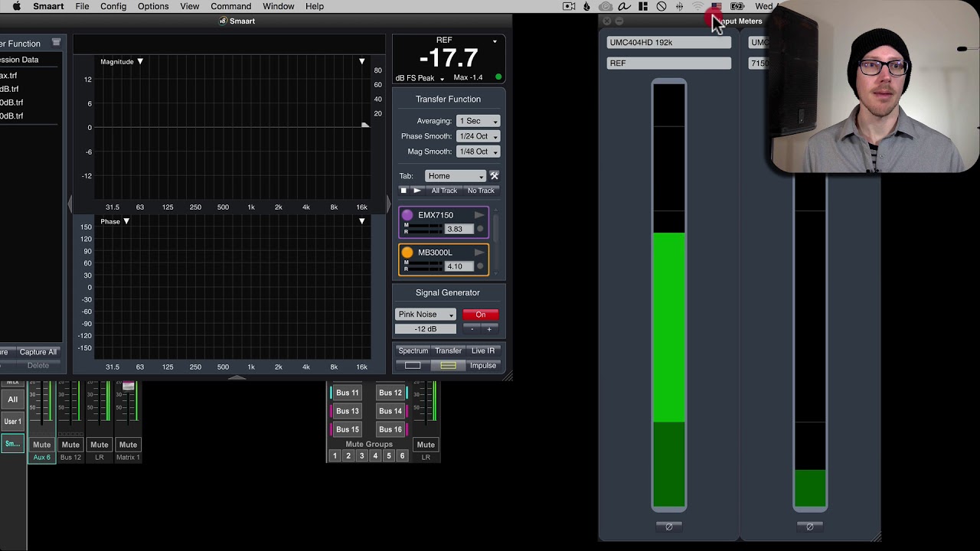Open the Options menu
Viewport: 980px width, 551px height.
[153, 6]
